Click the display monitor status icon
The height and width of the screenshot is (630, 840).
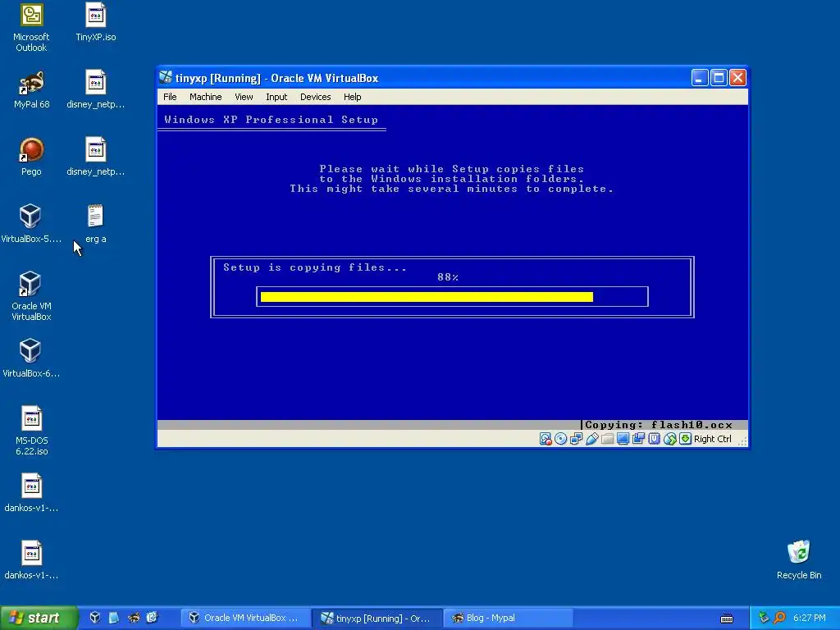623,439
